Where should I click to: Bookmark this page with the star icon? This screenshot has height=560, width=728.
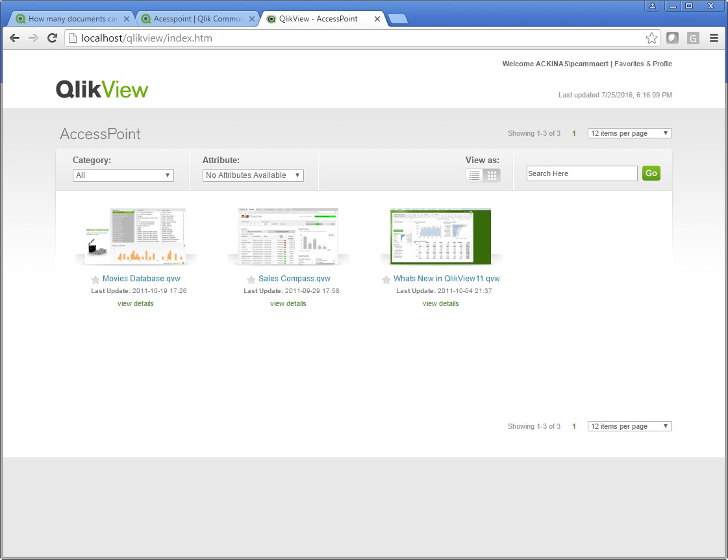(x=651, y=38)
